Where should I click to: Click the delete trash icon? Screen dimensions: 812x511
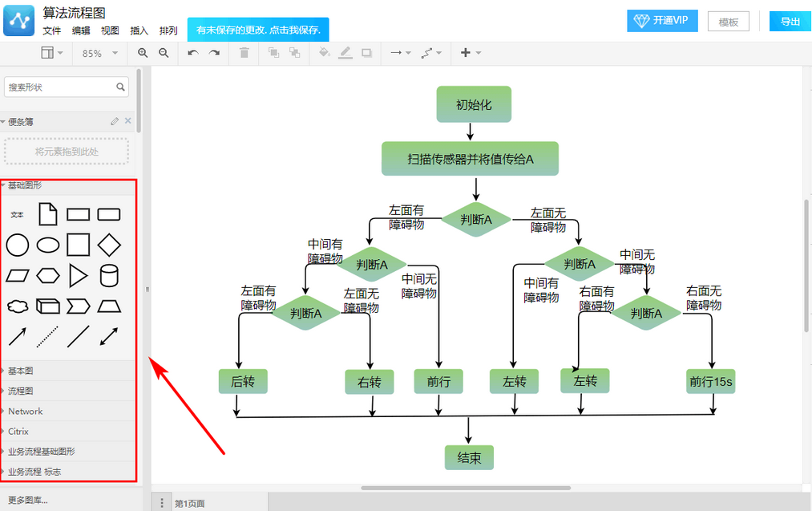(244, 53)
